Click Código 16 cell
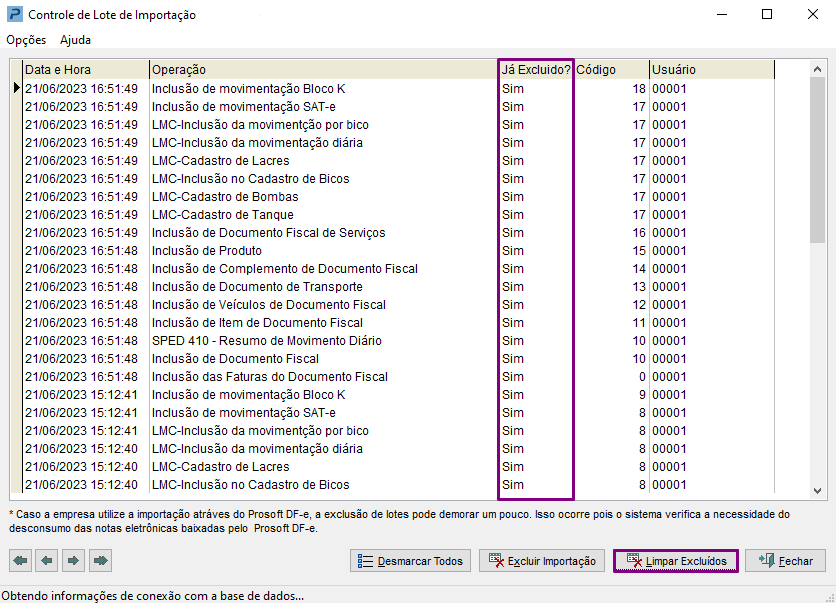836x603 pixels. 612,232
